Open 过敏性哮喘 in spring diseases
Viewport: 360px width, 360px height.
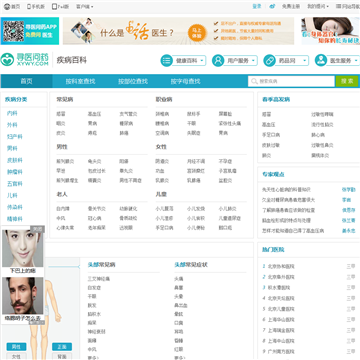(322, 114)
